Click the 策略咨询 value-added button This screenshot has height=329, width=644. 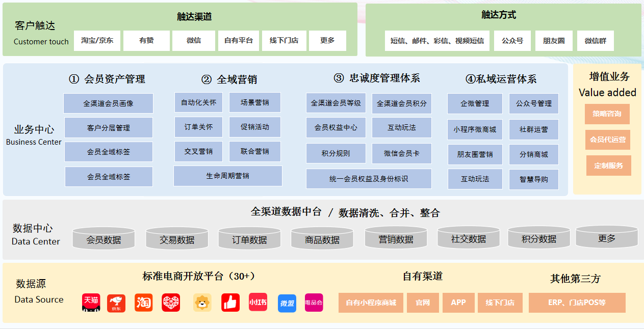607,114
